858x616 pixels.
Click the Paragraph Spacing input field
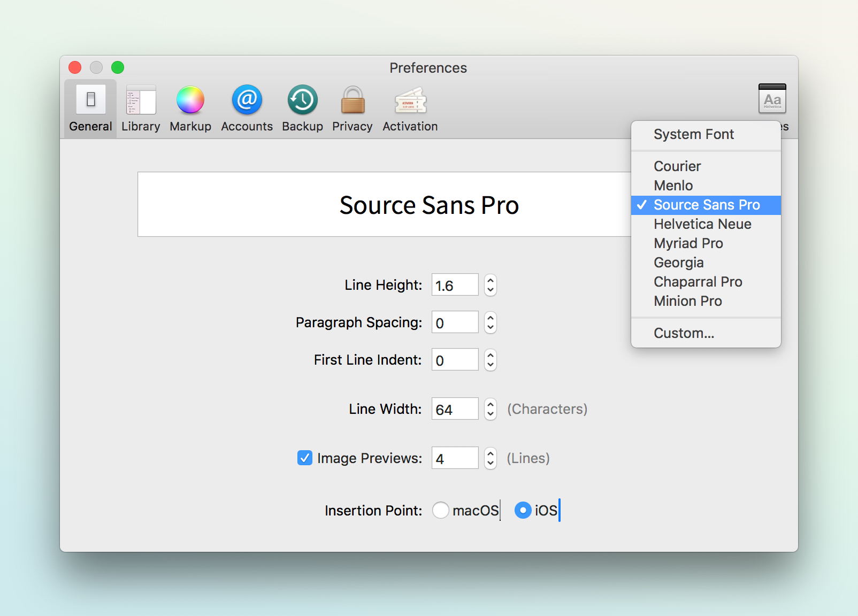click(x=455, y=322)
